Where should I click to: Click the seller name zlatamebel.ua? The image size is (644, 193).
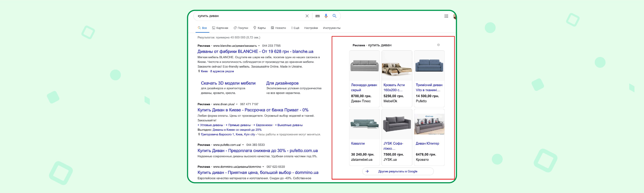tap(361, 159)
